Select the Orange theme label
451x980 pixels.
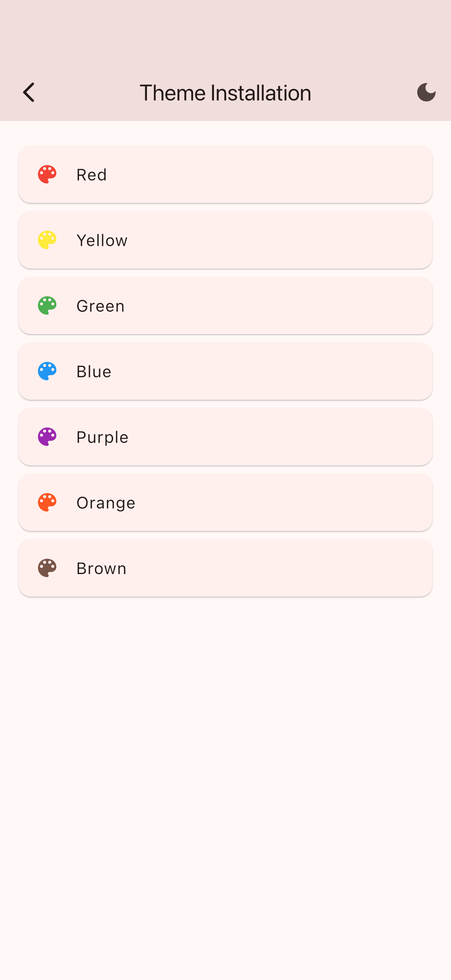click(x=106, y=503)
